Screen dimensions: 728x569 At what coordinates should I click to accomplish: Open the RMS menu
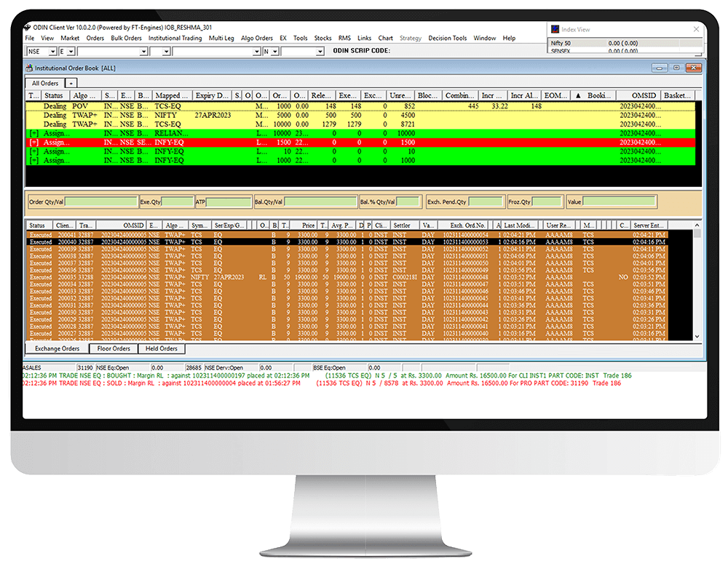(344, 38)
